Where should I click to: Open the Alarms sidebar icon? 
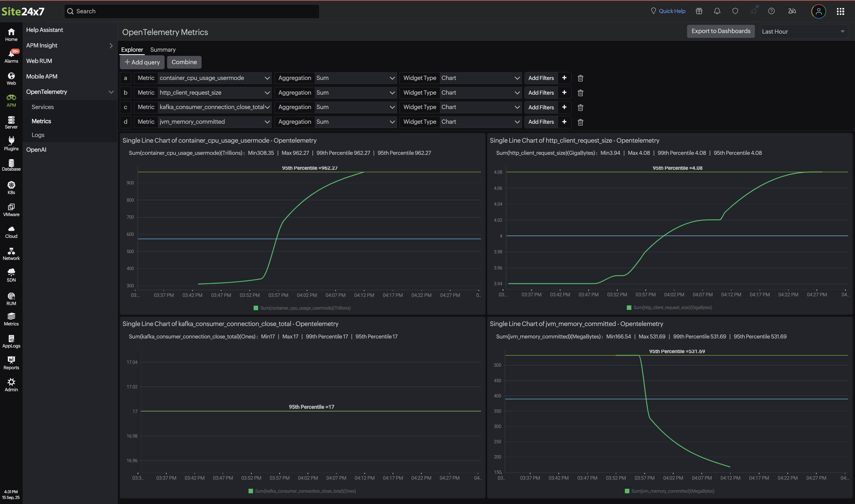click(x=11, y=56)
